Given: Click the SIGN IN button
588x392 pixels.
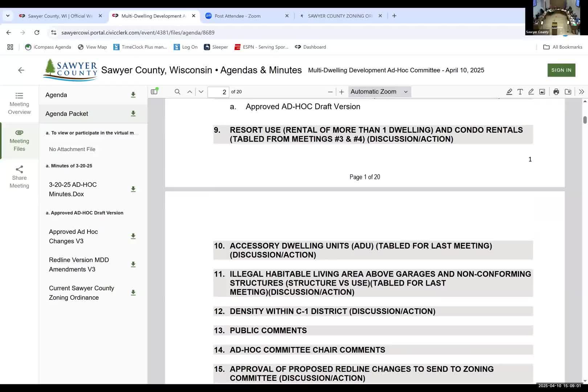Looking at the screenshot, I should point(561,70).
